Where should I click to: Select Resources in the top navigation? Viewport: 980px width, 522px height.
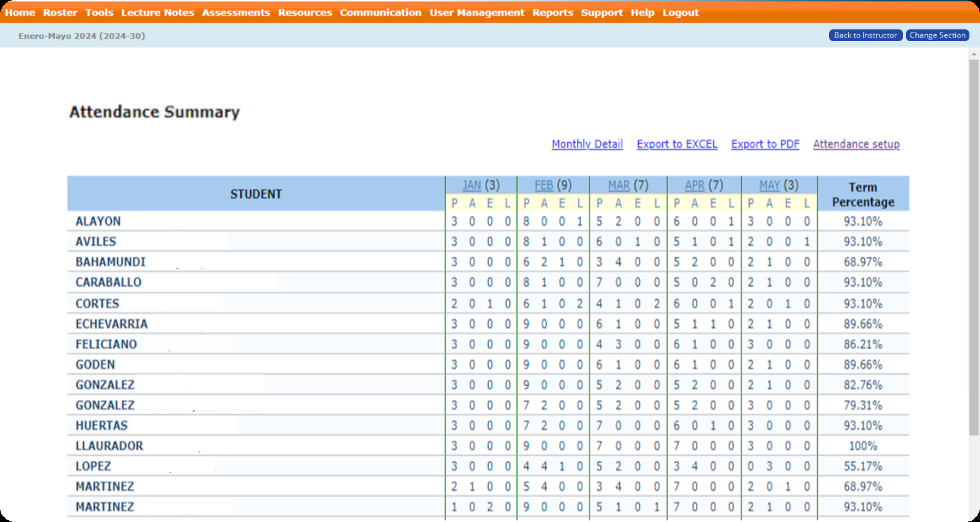305,12
